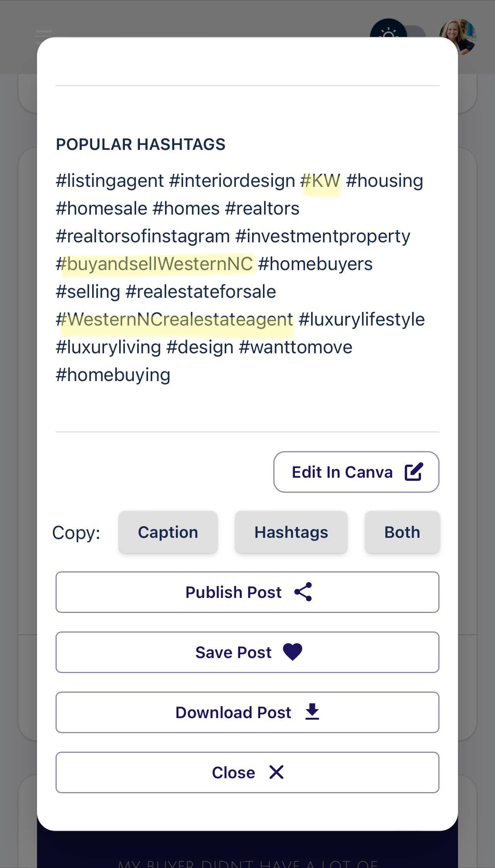495x868 pixels.
Task: Copy the Hashtags only
Action: pyautogui.click(x=291, y=532)
